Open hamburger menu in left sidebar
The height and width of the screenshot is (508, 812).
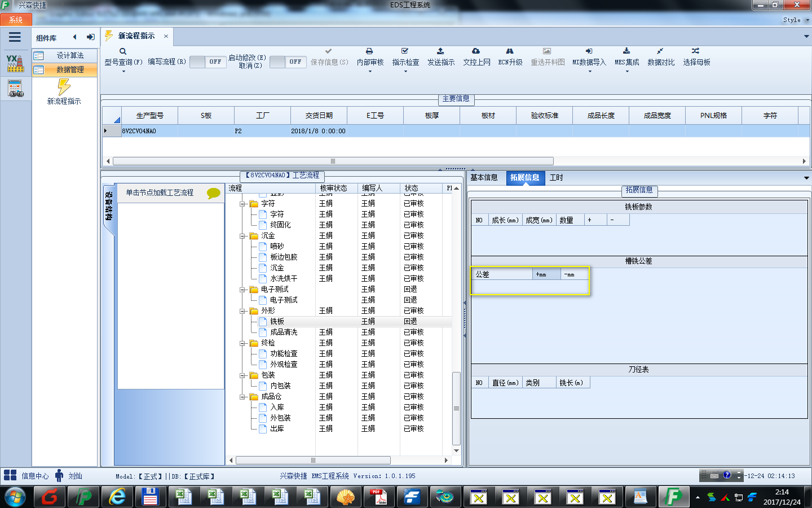pyautogui.click(x=15, y=37)
